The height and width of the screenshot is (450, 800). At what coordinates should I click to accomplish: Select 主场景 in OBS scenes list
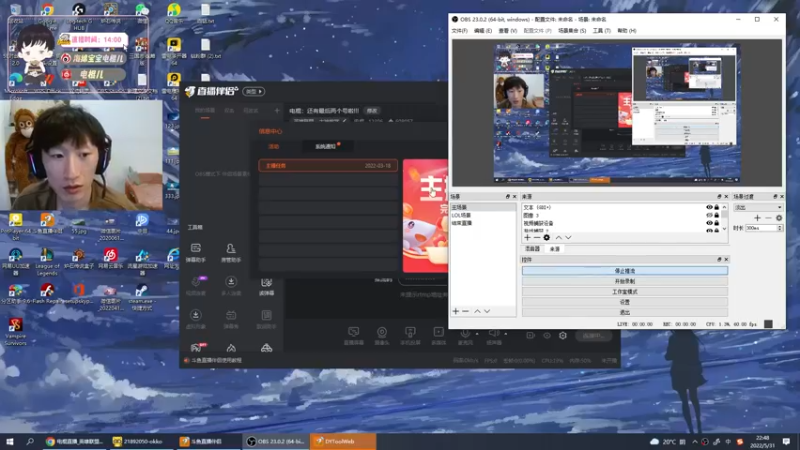pos(483,207)
